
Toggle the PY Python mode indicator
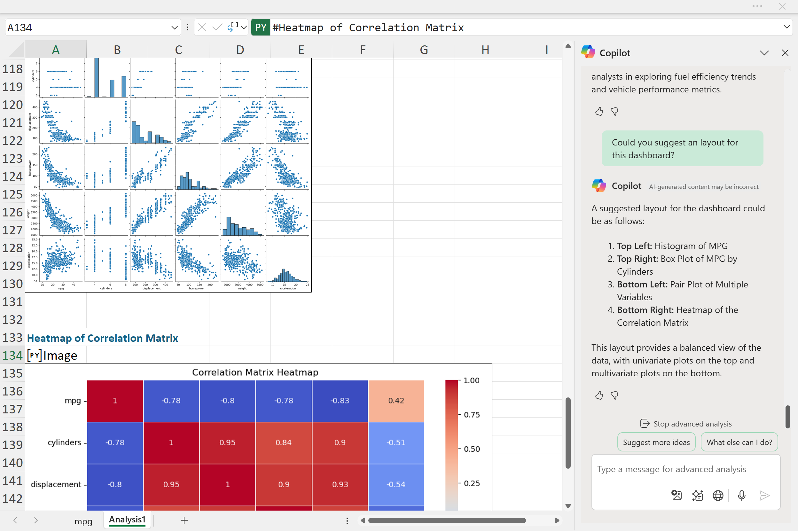[x=260, y=27]
